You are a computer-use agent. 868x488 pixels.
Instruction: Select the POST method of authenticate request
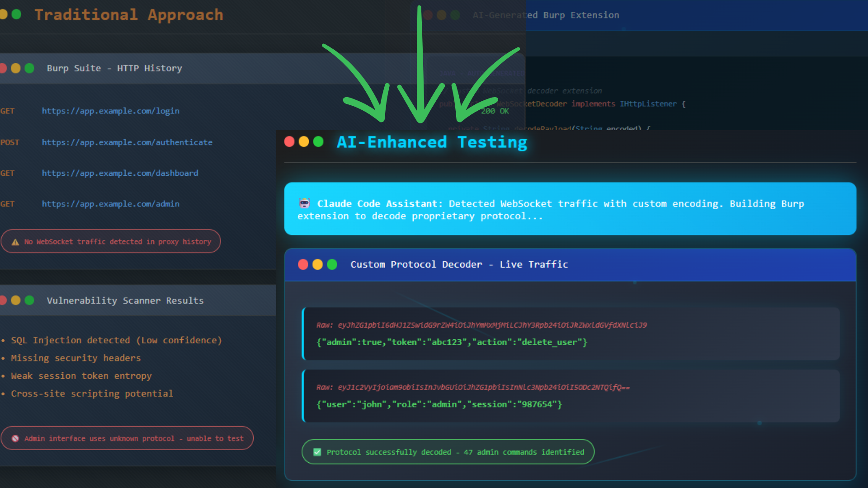click(x=9, y=143)
